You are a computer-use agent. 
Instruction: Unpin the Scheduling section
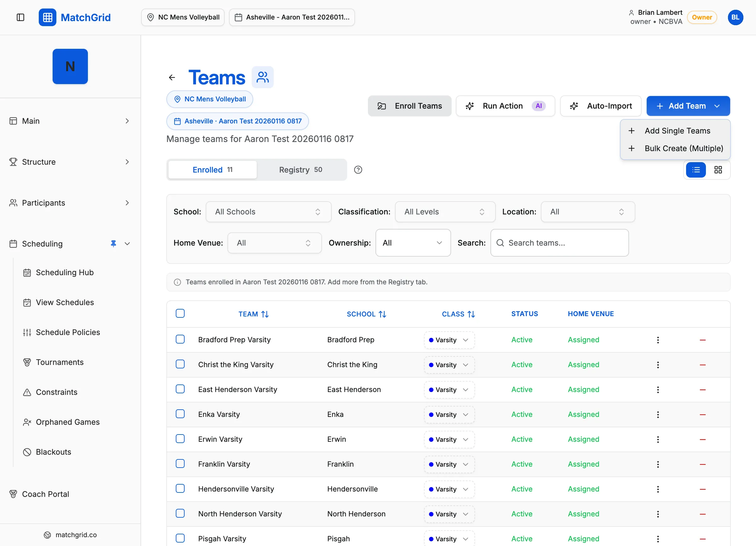(x=113, y=243)
